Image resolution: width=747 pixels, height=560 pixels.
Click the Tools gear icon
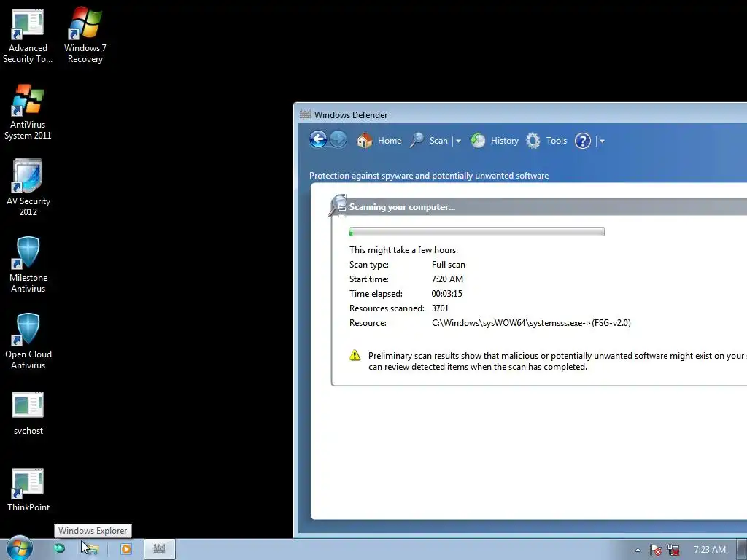[533, 141]
